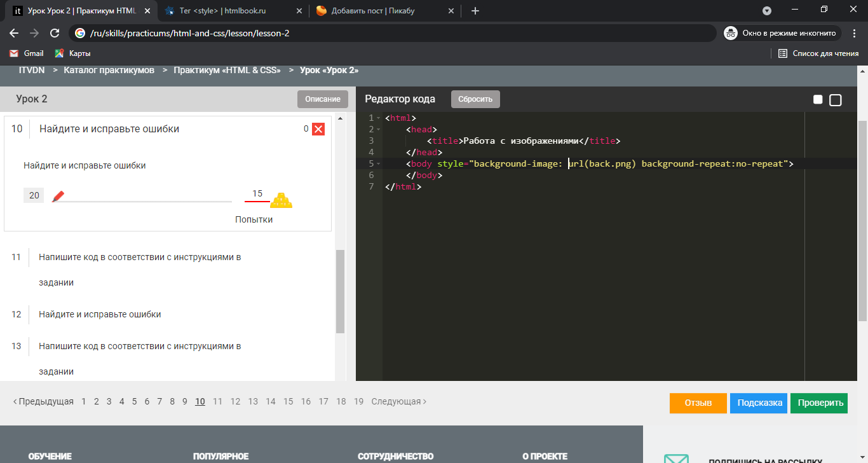The width and height of the screenshot is (868, 463).
Task: Go to pagination page 9
Action: pos(185,401)
